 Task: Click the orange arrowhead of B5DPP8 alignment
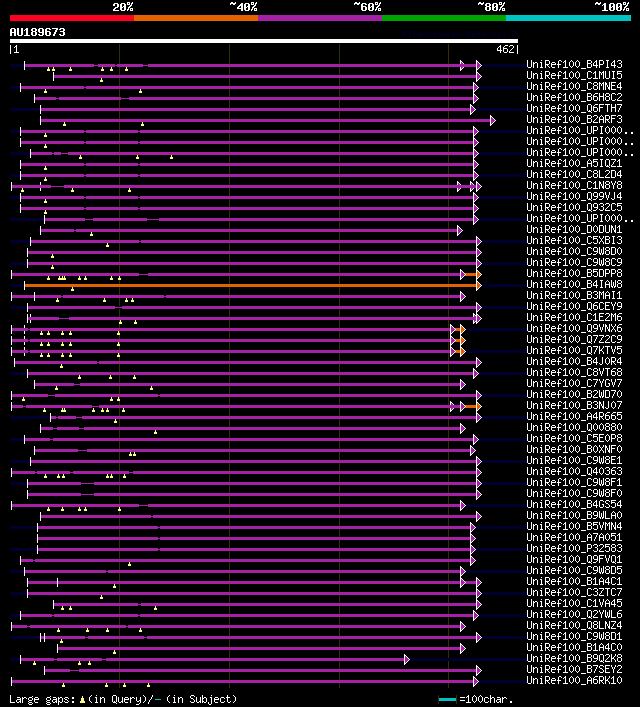[x=479, y=275]
